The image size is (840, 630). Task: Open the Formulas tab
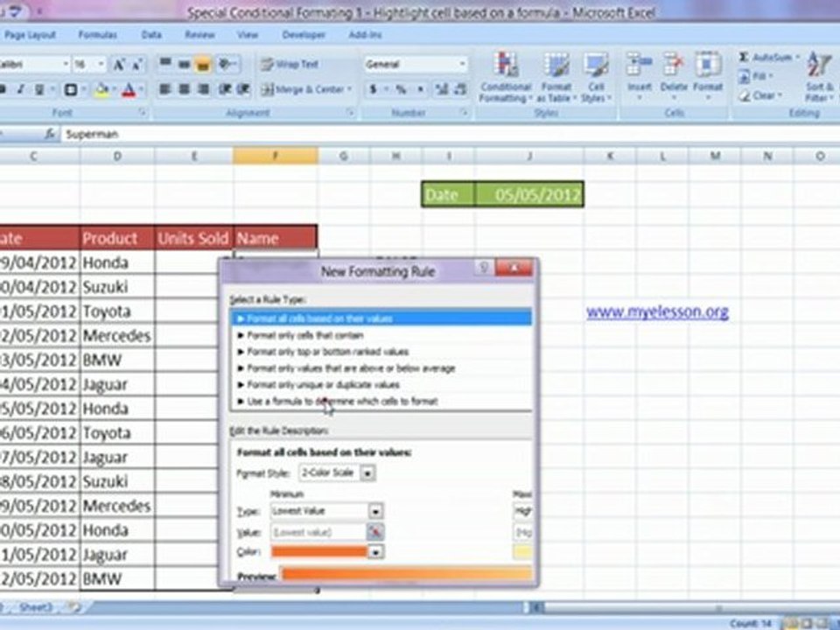(x=97, y=35)
